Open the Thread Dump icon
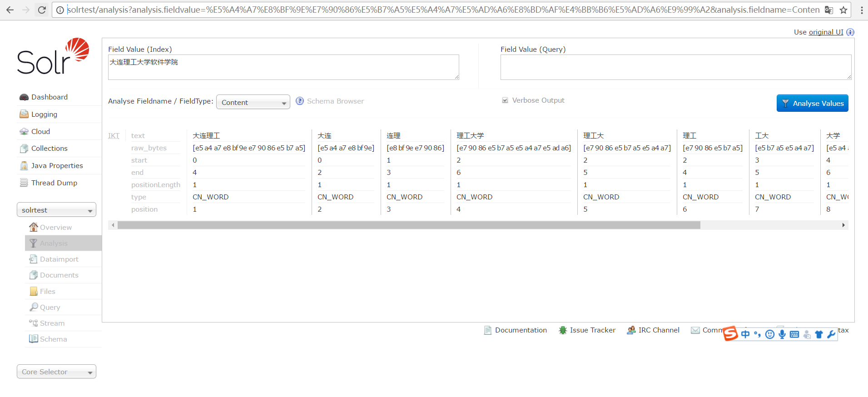The width and height of the screenshot is (868, 397). 24,183
